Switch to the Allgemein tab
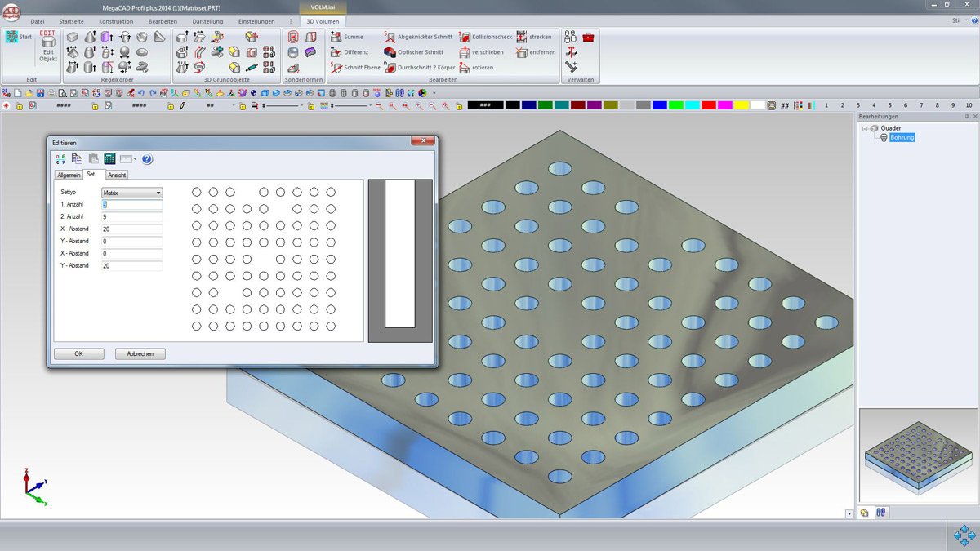Viewport: 980px width, 551px height. coord(69,175)
